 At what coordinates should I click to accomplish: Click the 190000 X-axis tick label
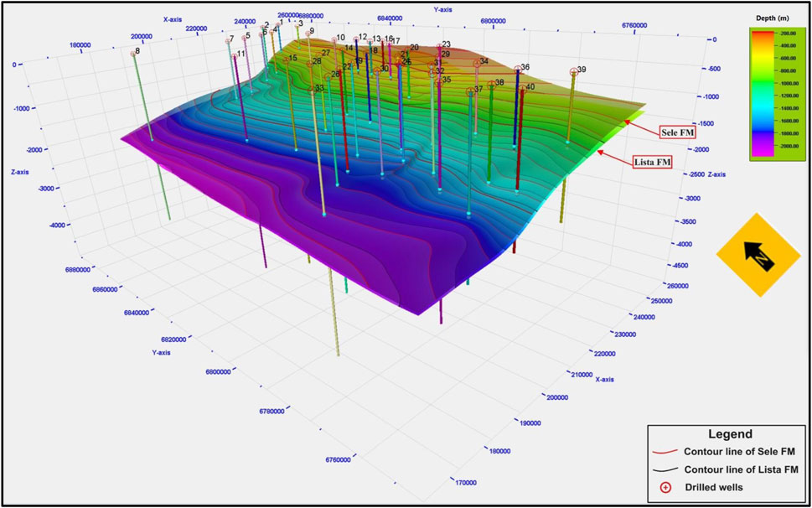tap(530, 423)
